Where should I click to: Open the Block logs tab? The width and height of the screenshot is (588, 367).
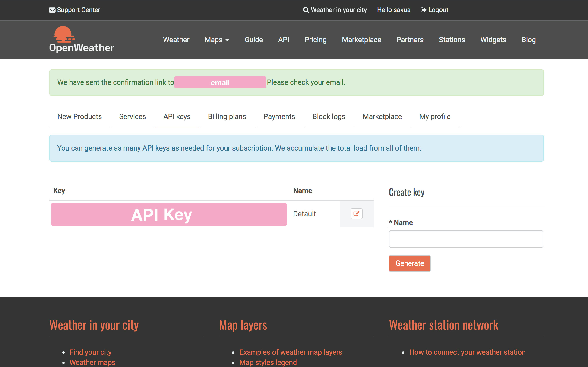click(329, 116)
